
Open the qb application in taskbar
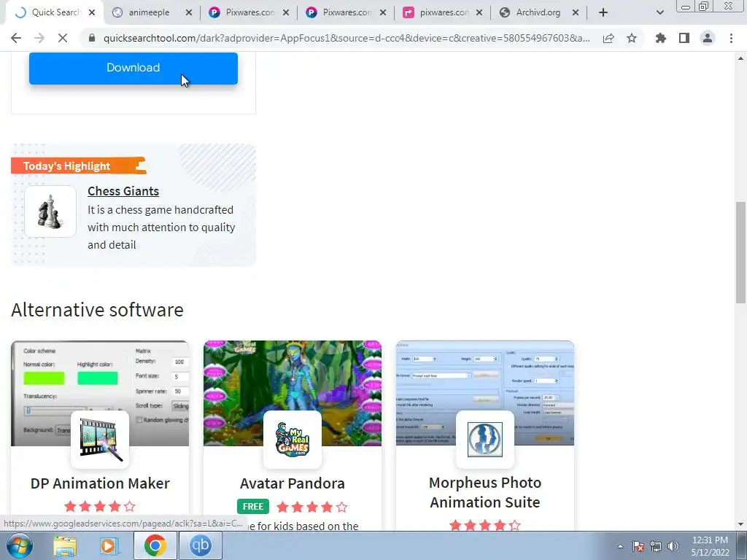coord(200,545)
